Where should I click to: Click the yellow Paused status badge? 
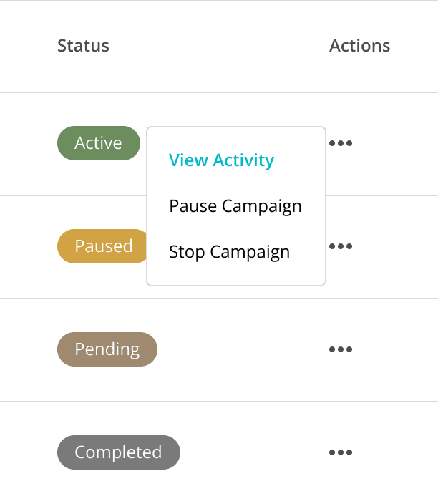click(102, 246)
